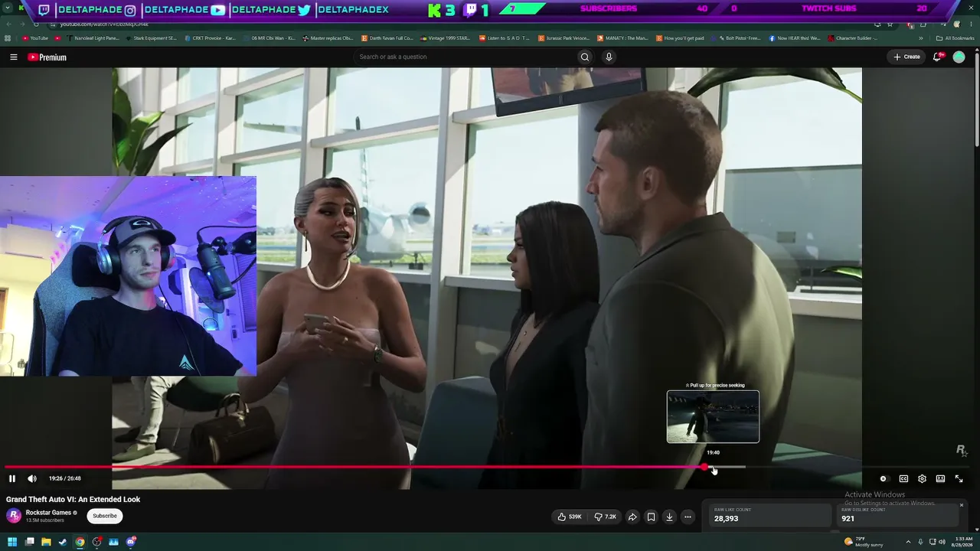Viewport: 980px width, 551px height.
Task: Click the 'RAW LIKE COUNT' card
Action: click(769, 516)
